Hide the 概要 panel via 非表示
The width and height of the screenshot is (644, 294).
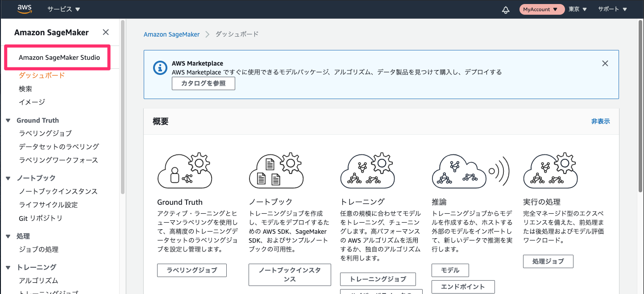[601, 121]
